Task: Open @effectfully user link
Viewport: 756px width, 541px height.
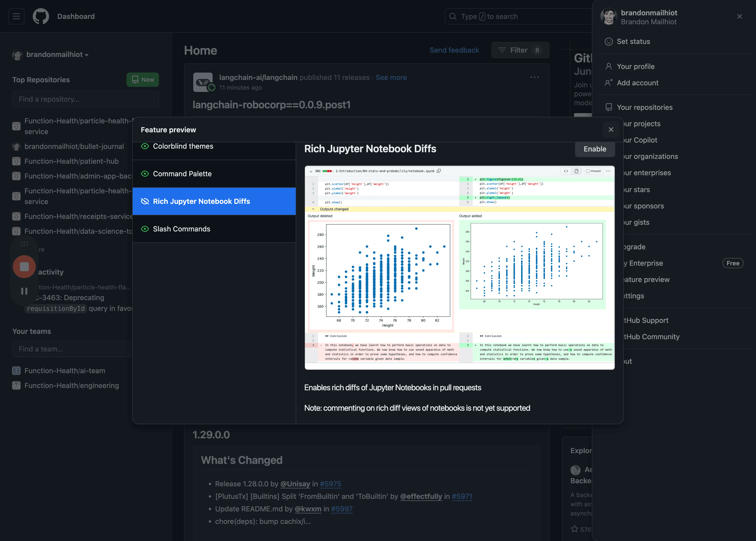Action: tap(421, 496)
